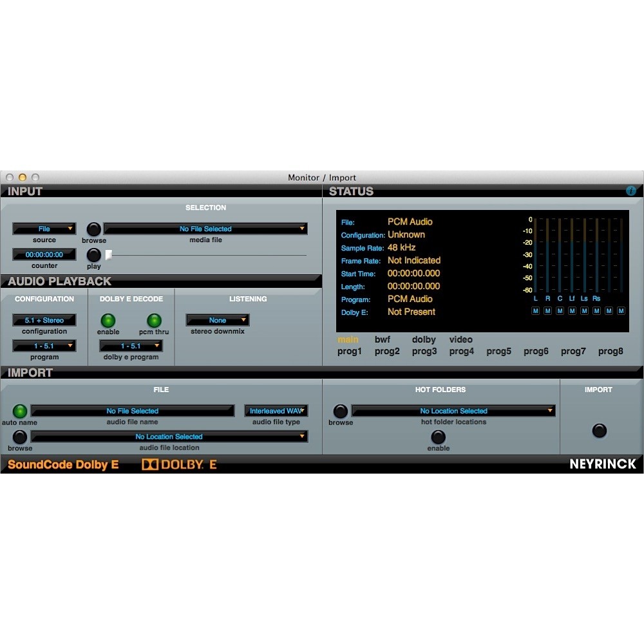The image size is (644, 644).
Task: Select the prog2 tab
Action: 387,352
